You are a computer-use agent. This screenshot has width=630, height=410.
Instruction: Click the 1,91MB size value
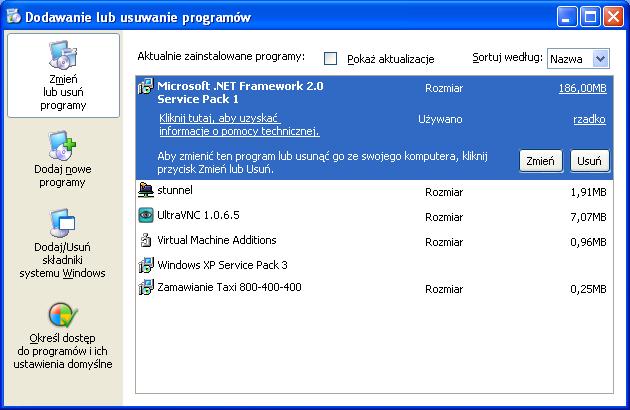point(588,192)
